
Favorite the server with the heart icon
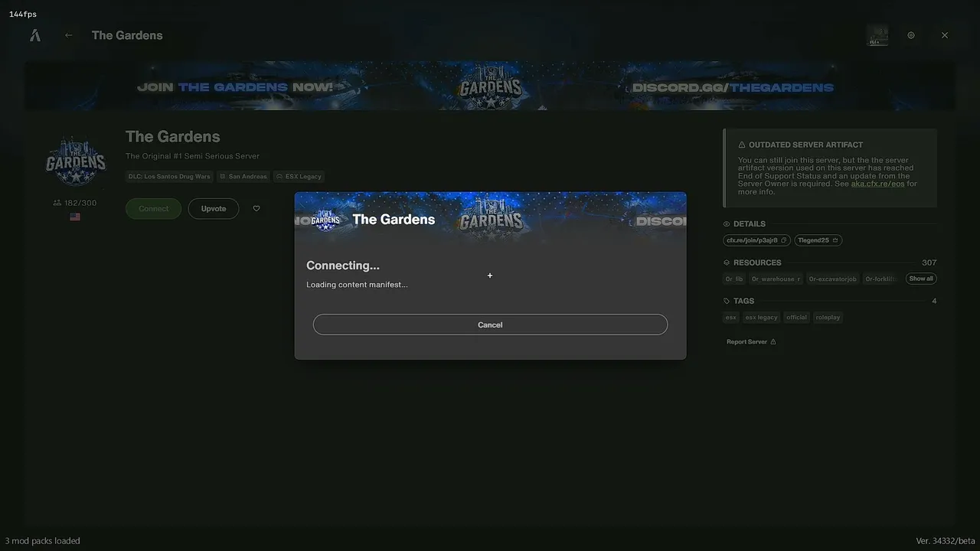click(x=256, y=209)
